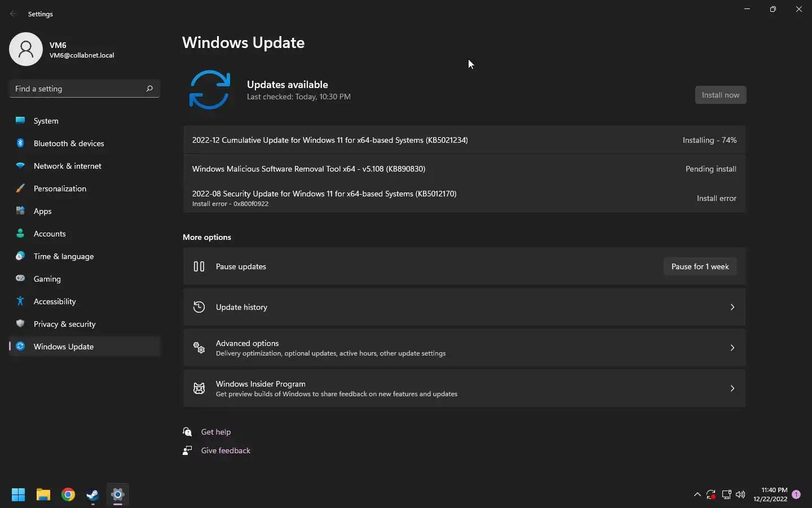Select System in the sidebar

85,121
